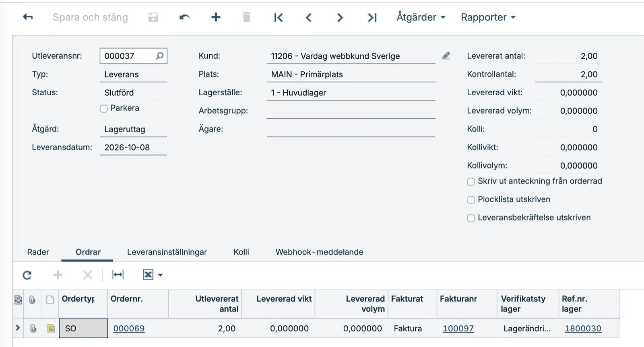Image resolution: width=644 pixels, height=347 pixels.
Task: Open invoice 100097 link
Action: coord(458,329)
